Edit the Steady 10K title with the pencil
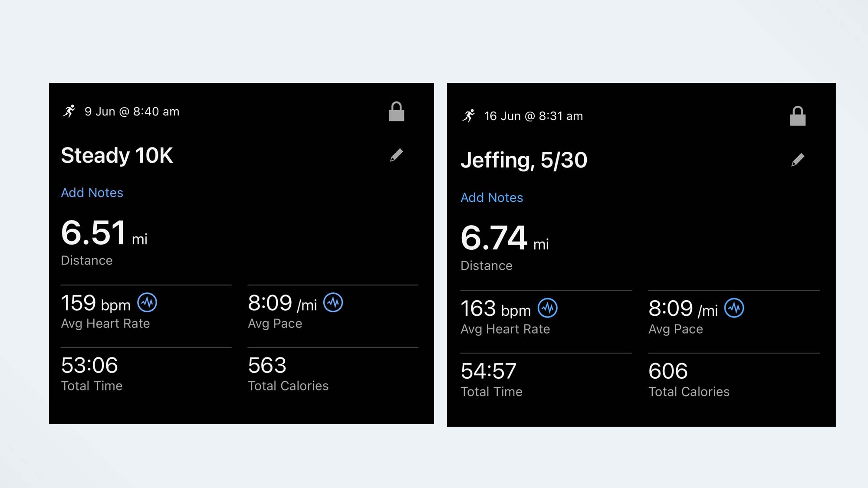Screen dimensions: 868x488 click(x=396, y=155)
